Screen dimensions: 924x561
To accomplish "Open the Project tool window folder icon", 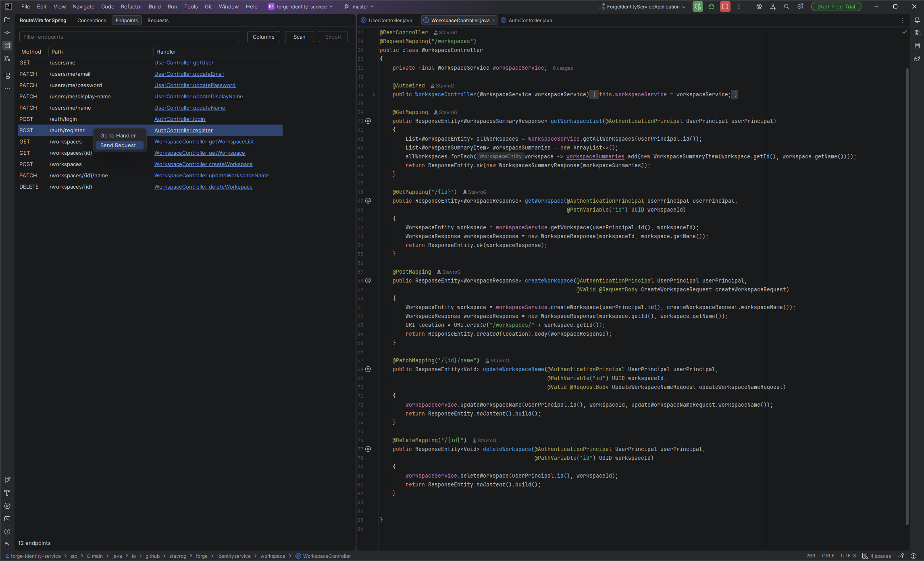I will click(x=7, y=20).
